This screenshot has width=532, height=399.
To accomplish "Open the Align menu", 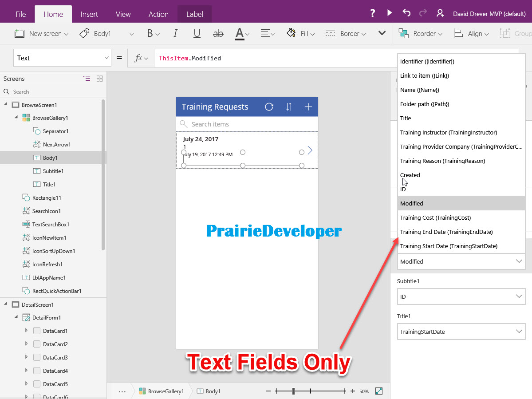I will [x=471, y=34].
